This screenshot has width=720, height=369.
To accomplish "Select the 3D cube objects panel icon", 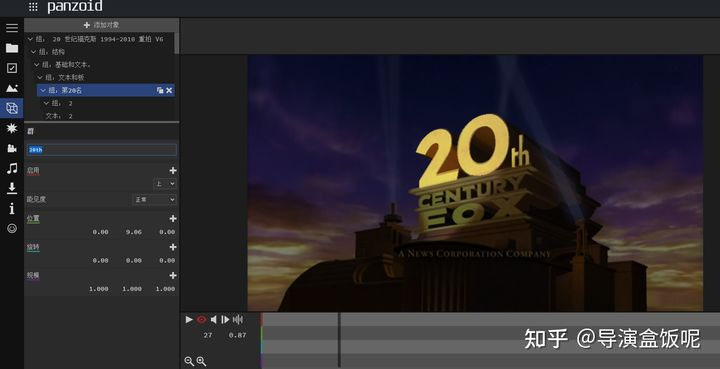I will coord(12,108).
